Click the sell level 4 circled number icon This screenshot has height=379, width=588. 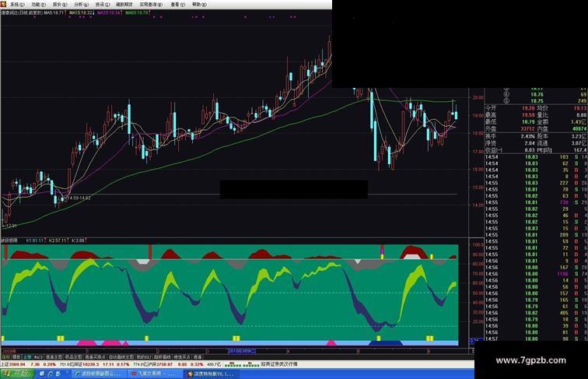506,94
